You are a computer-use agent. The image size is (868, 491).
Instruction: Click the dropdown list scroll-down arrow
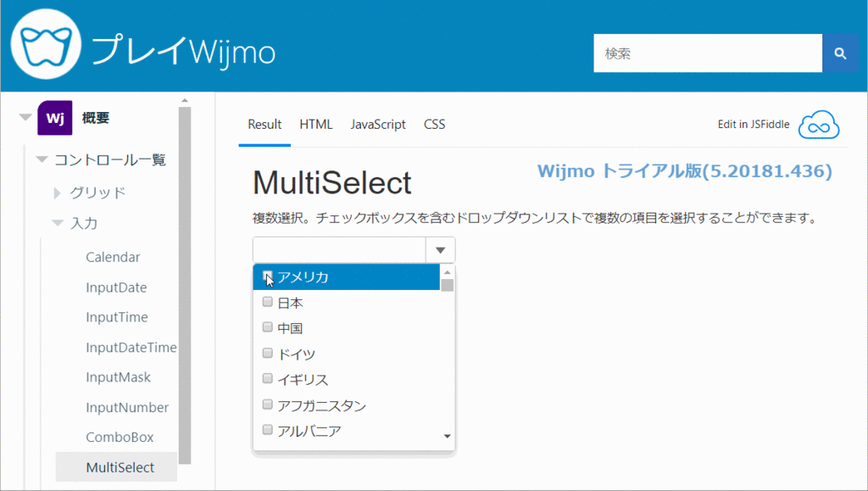click(448, 436)
